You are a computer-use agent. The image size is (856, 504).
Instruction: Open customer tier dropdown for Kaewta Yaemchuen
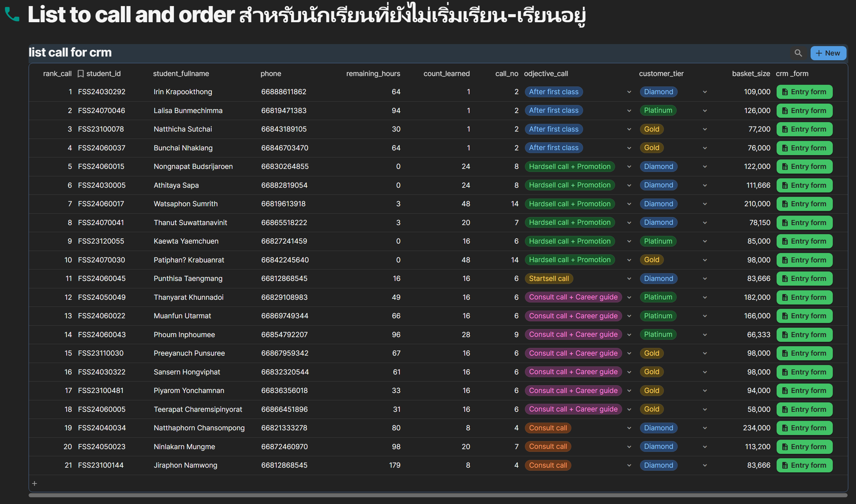705,242
